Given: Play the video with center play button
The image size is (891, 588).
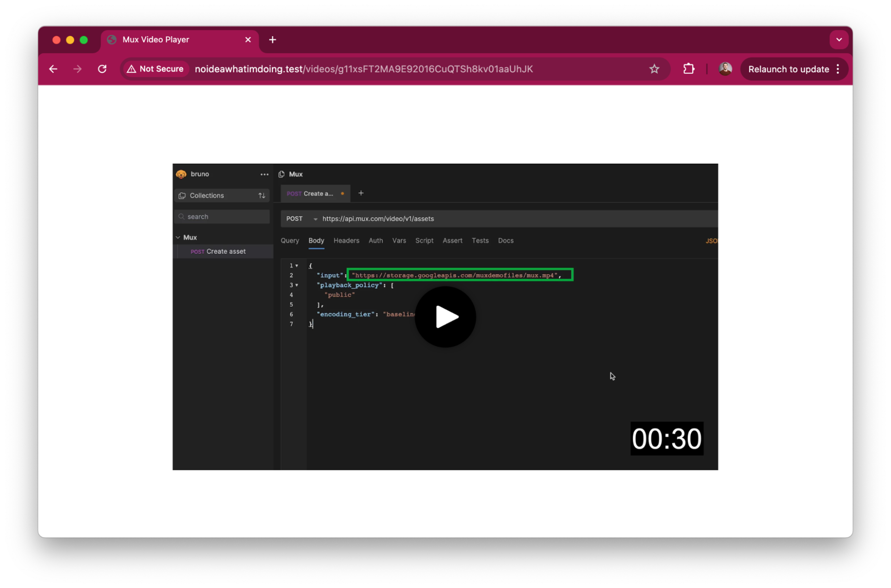Looking at the screenshot, I should 445,317.
